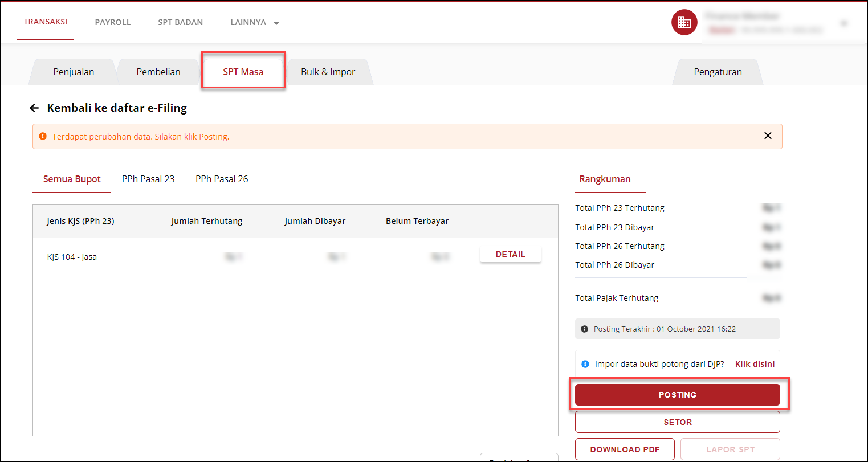
Task: Select the Bulk & Impor tab
Action: pos(328,72)
